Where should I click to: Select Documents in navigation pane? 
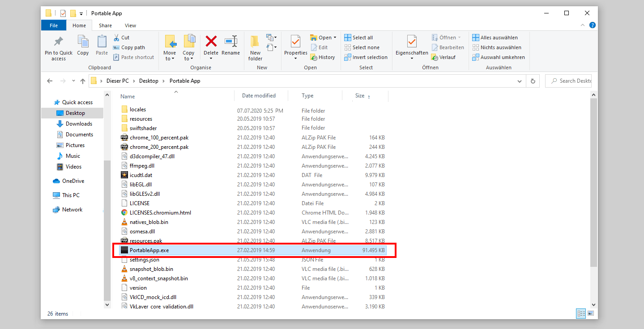tap(75, 135)
